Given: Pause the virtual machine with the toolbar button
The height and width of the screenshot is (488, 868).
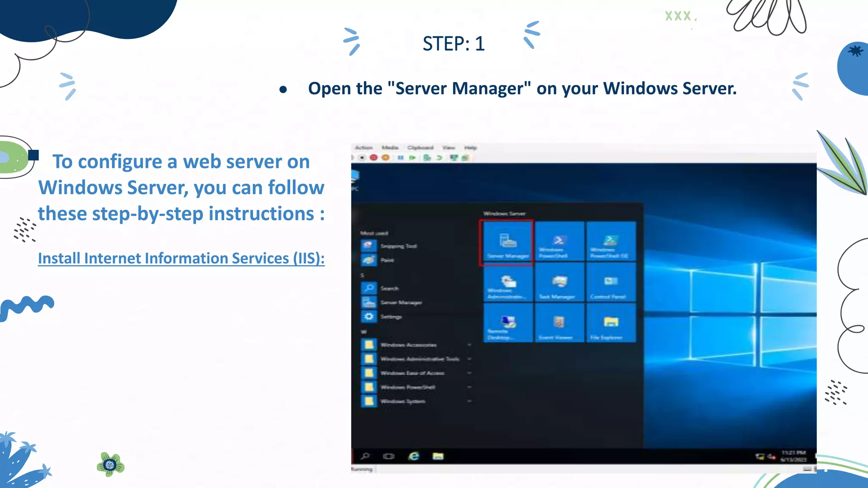Looking at the screenshot, I should tap(401, 158).
